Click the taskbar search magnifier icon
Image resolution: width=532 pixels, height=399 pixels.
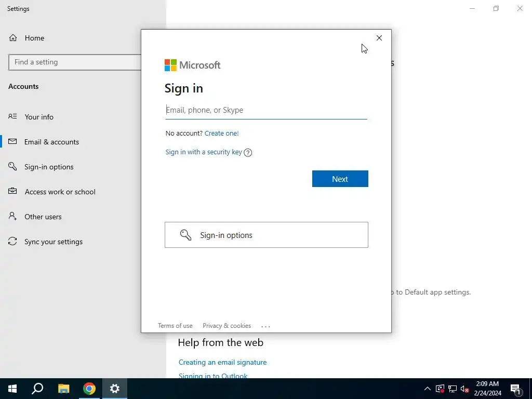tap(37, 389)
